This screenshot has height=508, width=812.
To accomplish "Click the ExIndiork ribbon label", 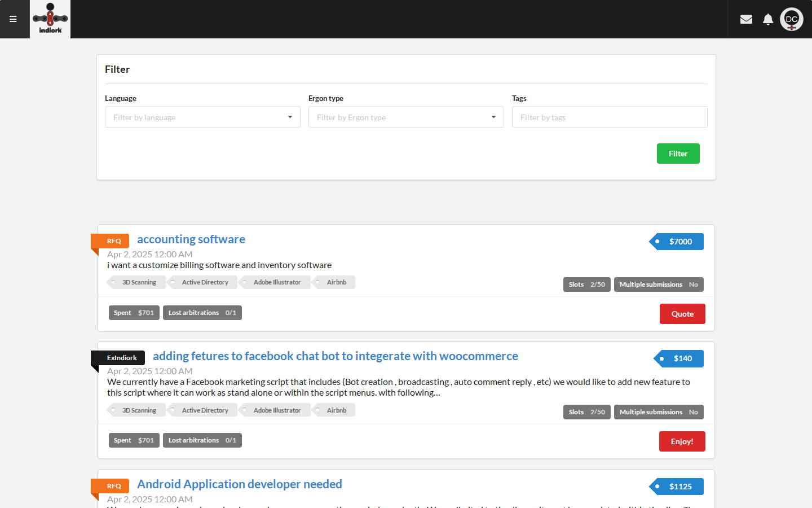I will click(x=118, y=358).
